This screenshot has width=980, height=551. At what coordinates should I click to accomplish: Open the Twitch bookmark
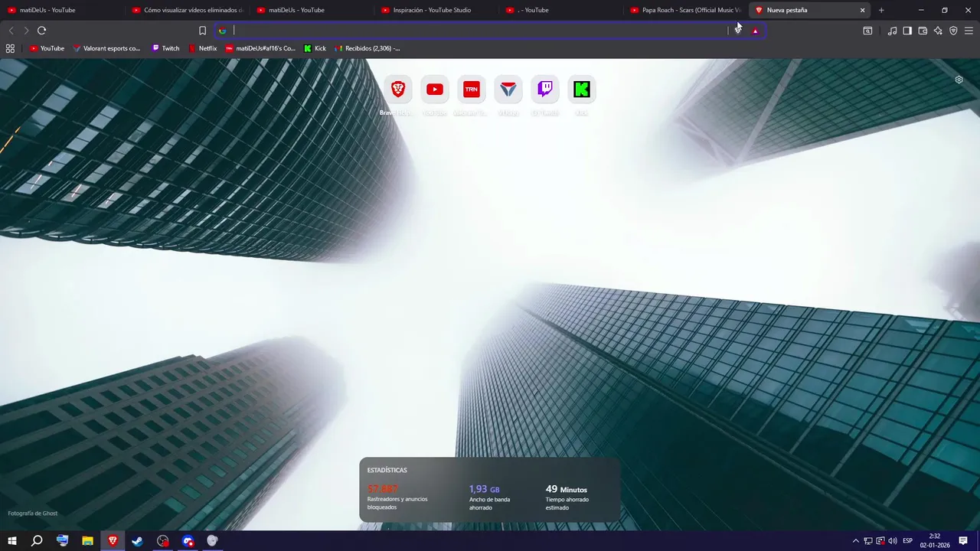[165, 48]
